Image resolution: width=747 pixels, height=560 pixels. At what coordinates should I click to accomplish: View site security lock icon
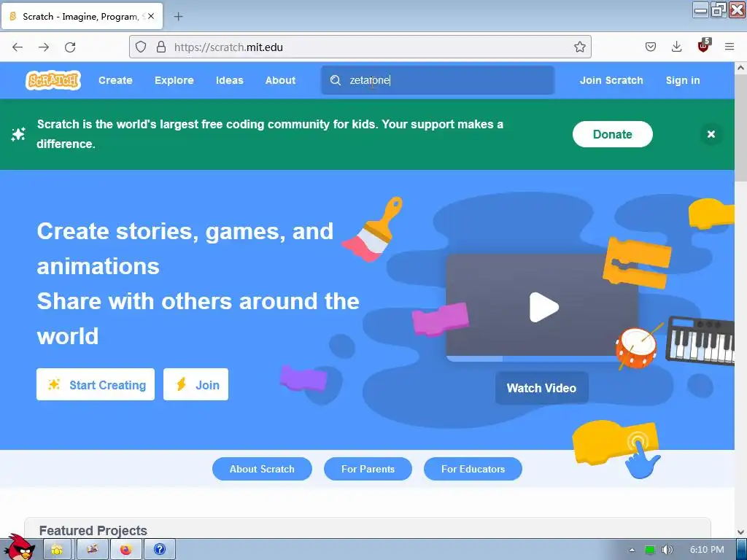161,47
